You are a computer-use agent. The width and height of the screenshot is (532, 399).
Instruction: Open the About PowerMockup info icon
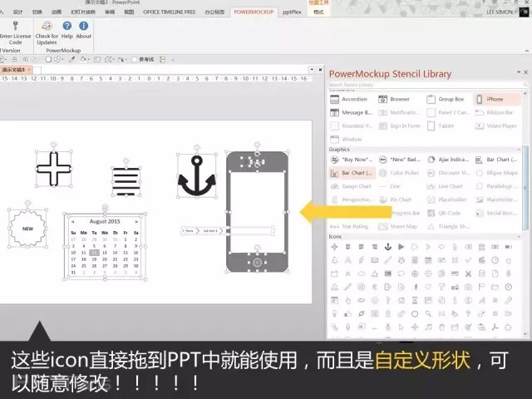tap(83, 27)
